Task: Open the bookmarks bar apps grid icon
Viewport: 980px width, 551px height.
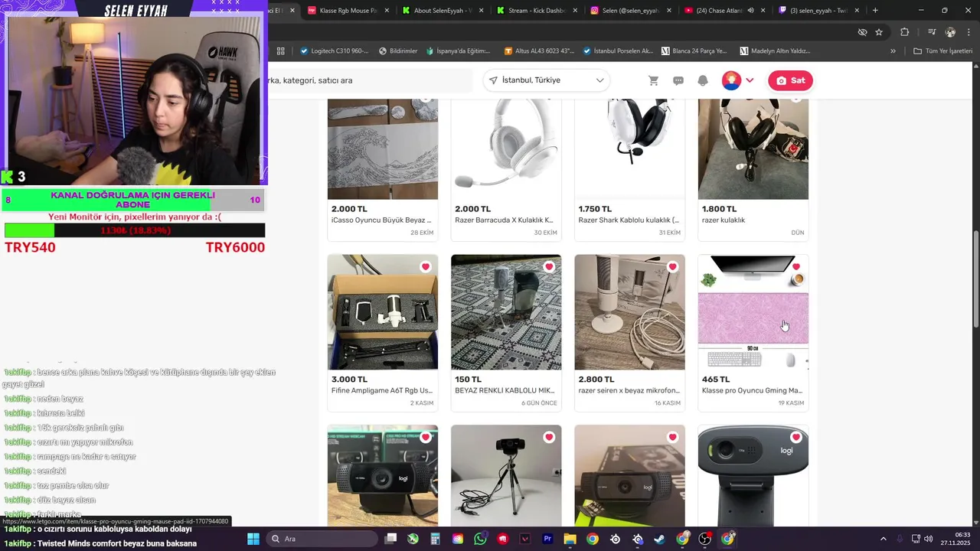Action: point(281,51)
